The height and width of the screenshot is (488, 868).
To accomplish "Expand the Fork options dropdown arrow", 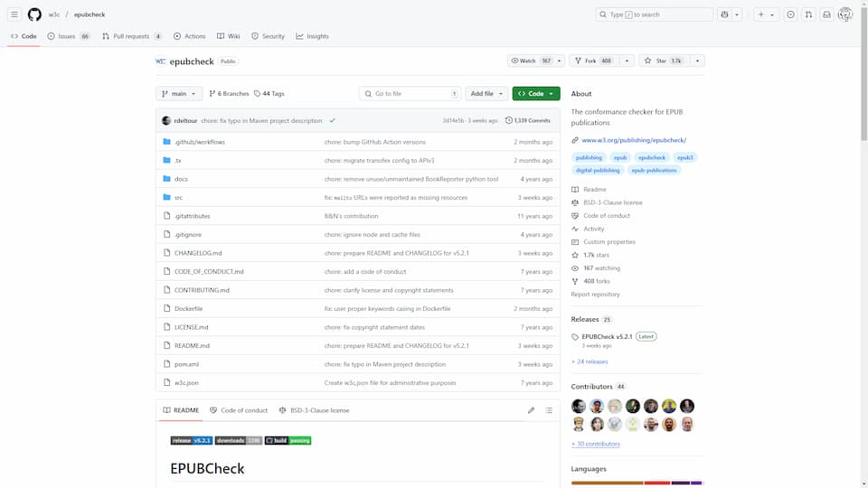I will coord(627,61).
